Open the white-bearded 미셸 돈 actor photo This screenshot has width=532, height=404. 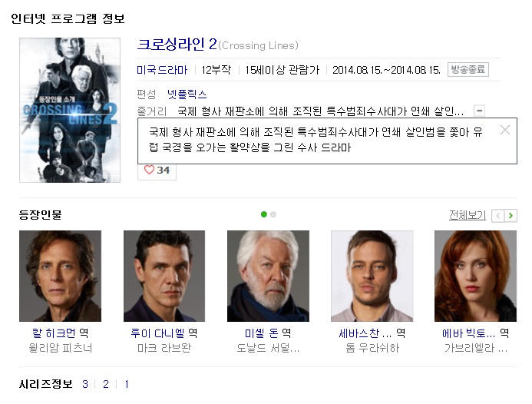pos(268,276)
